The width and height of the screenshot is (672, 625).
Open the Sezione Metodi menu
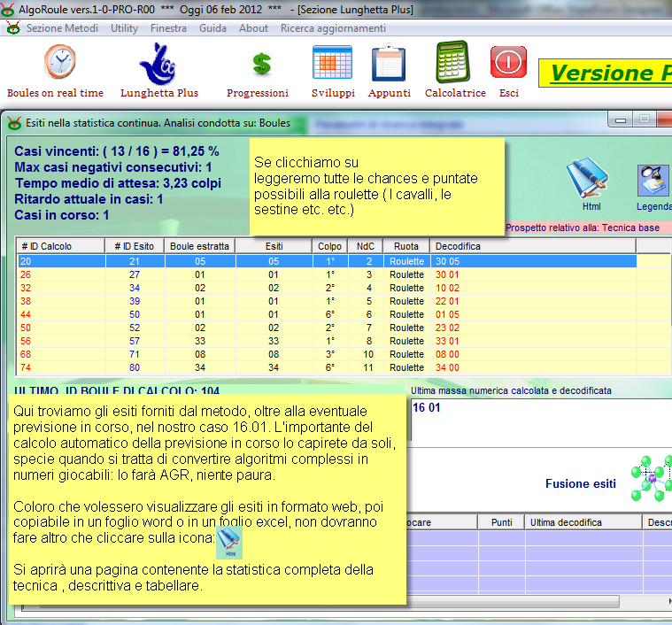[62, 28]
